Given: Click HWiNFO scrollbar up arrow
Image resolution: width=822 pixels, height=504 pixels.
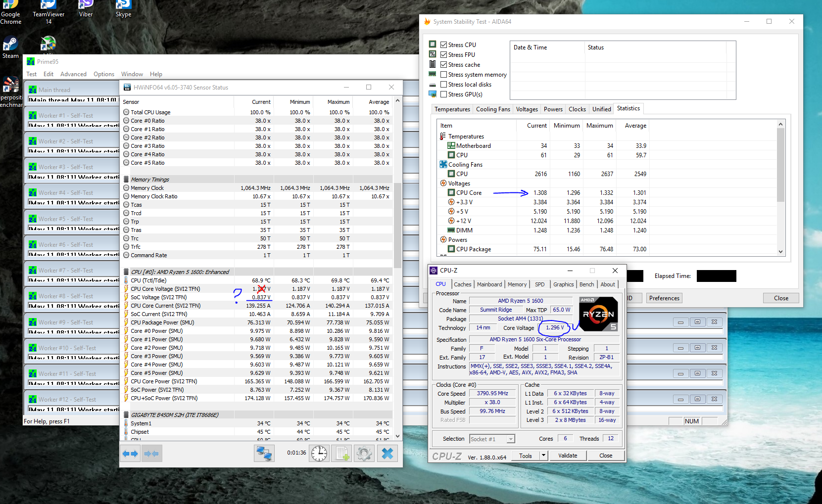Looking at the screenshot, I should [397, 100].
